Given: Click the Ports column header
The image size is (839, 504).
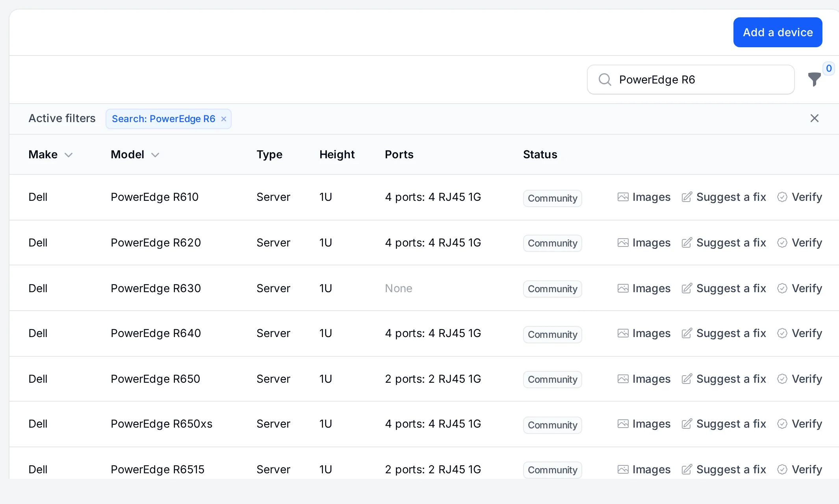Looking at the screenshot, I should (399, 154).
